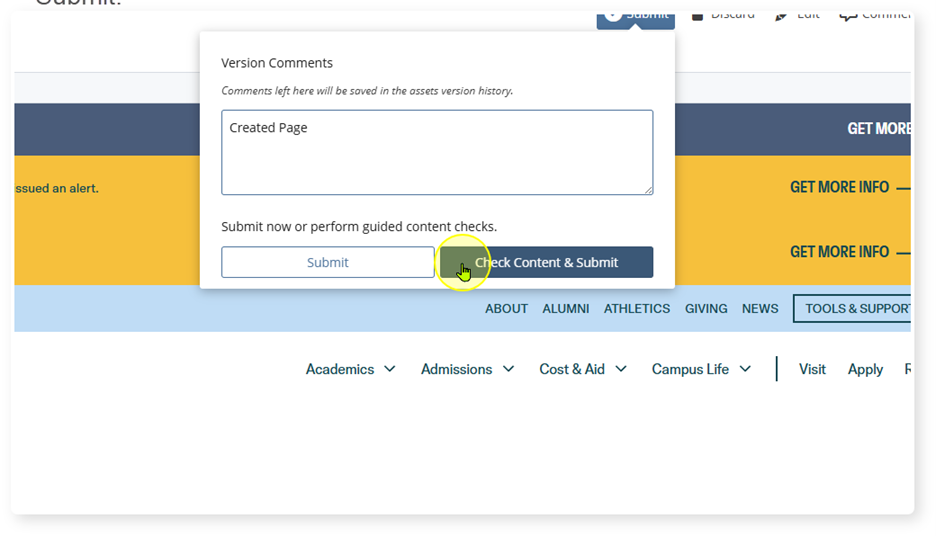Click the Submit toolbar button icon
Image resolution: width=936 pixels, height=536 pixels.
613,13
